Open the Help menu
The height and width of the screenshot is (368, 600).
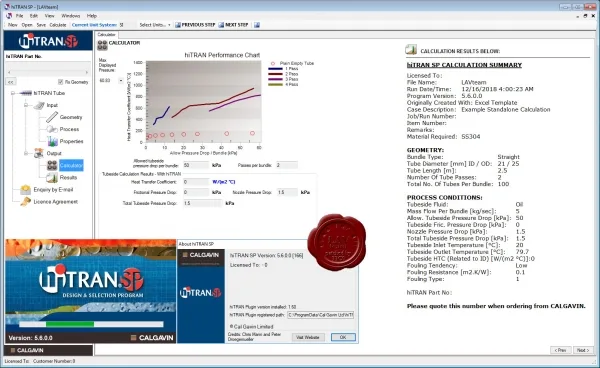click(92, 16)
